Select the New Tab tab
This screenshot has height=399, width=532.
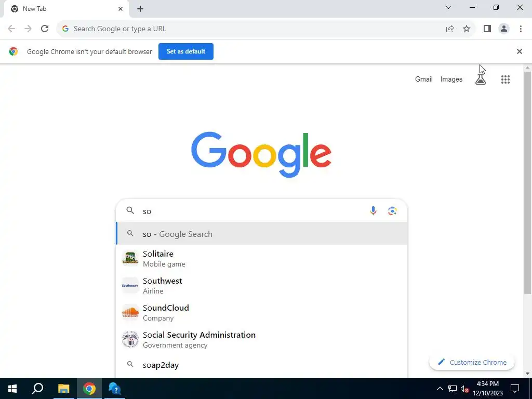click(x=66, y=9)
